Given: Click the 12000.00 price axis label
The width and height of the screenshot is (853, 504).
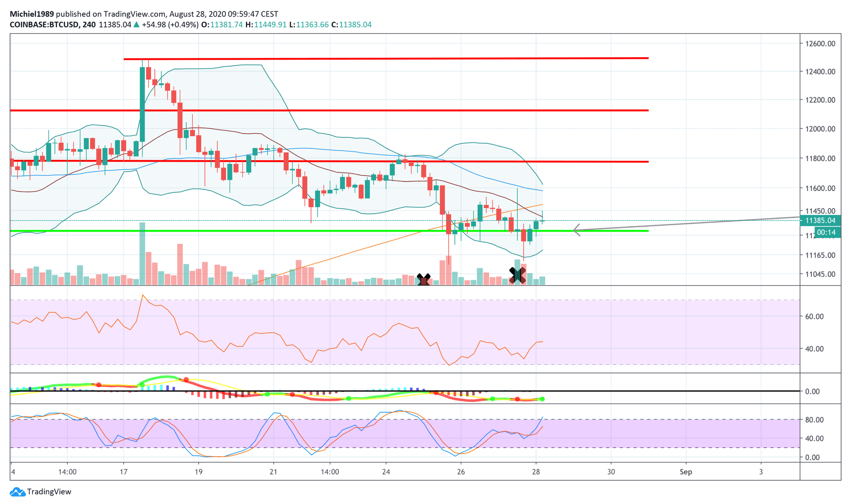Looking at the screenshot, I should (x=821, y=129).
